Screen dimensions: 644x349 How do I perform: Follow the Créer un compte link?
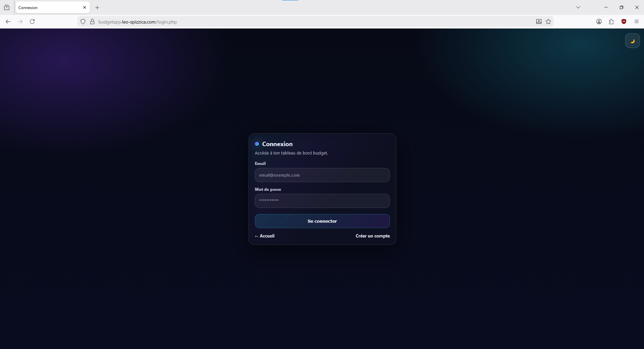[x=373, y=236]
